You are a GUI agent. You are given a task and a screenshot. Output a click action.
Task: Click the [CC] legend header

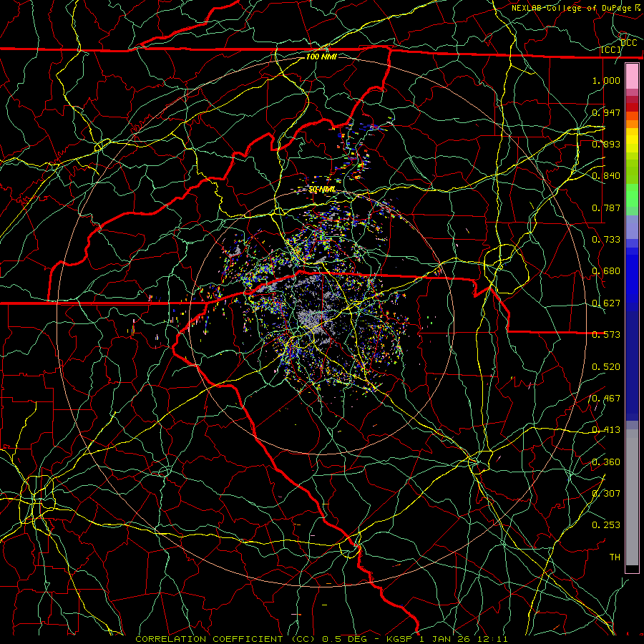[610, 49]
